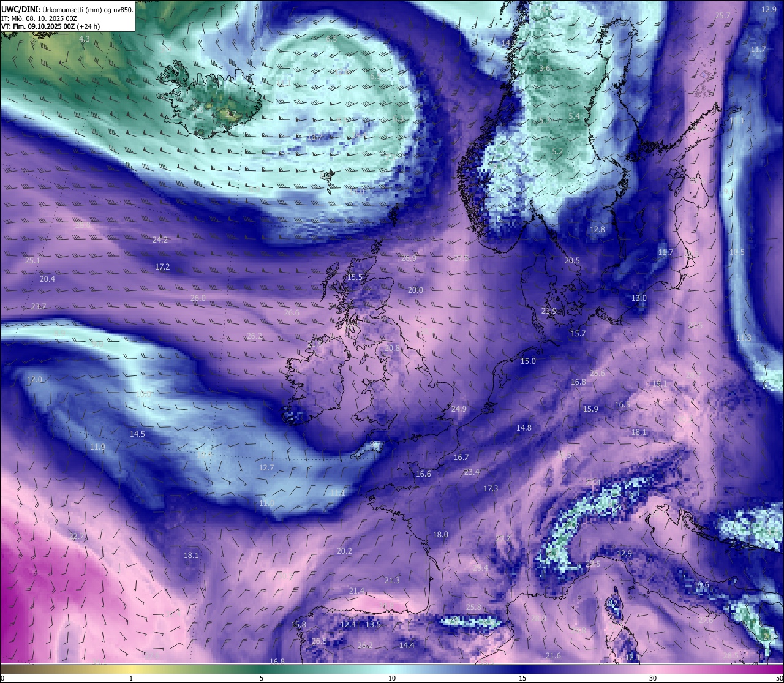Click the 20.5 value label

click(x=572, y=260)
